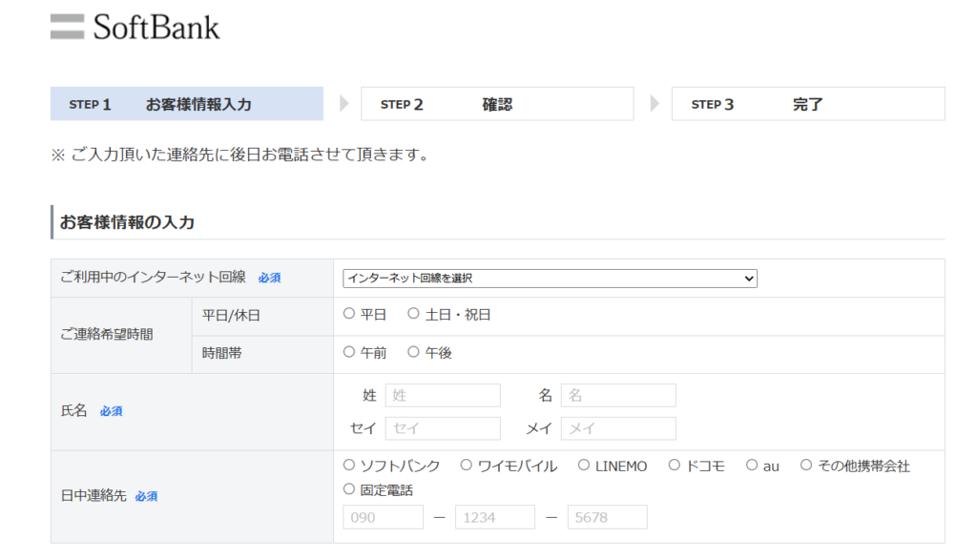This screenshot has height=560, width=977.
Task: Click the phone field showing 5678
Action: click(x=607, y=517)
